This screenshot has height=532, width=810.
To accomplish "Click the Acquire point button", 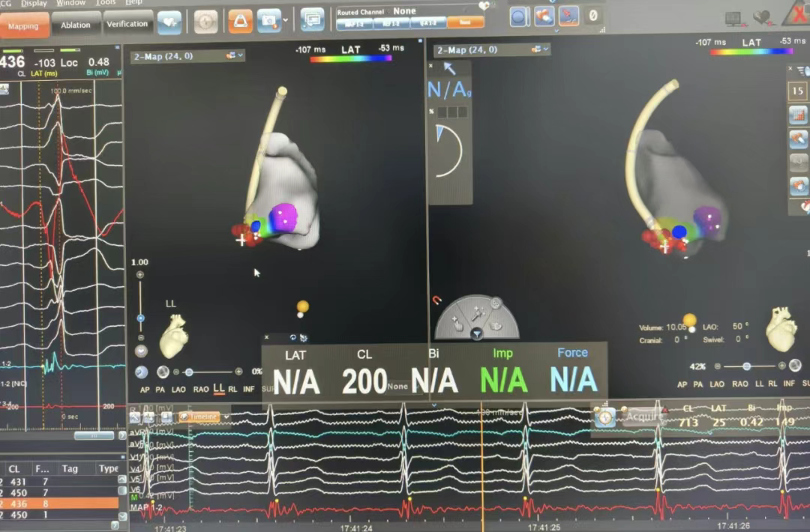I will click(x=644, y=417).
